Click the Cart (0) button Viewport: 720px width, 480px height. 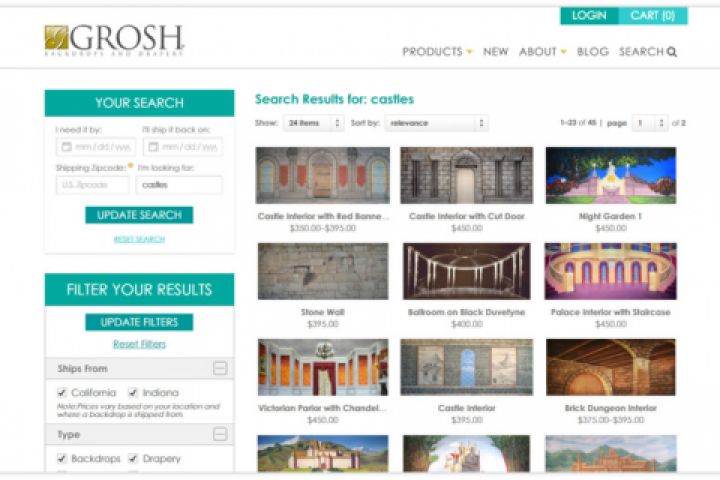pos(652,16)
